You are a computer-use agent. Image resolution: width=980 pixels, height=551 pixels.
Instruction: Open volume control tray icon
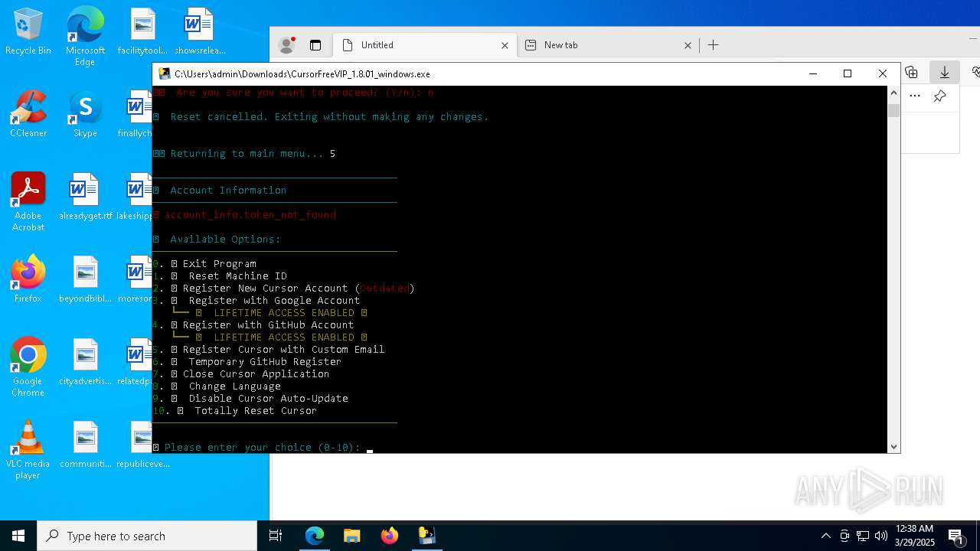881,536
